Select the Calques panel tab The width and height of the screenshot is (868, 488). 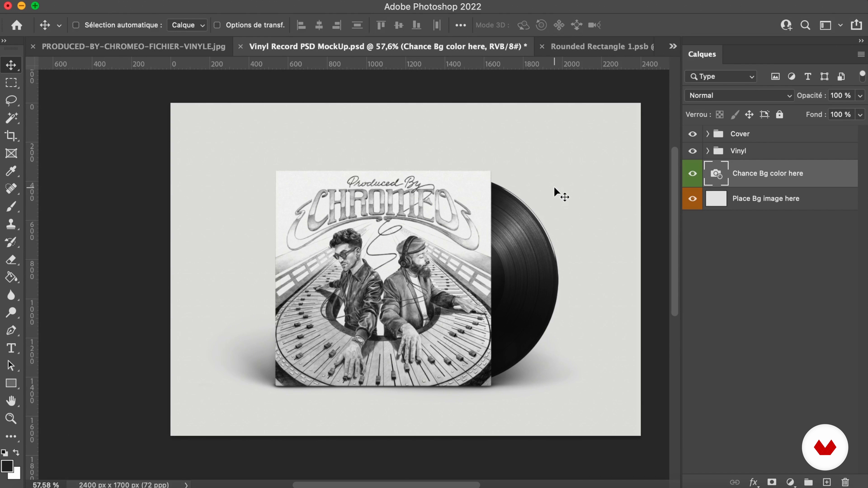point(702,54)
